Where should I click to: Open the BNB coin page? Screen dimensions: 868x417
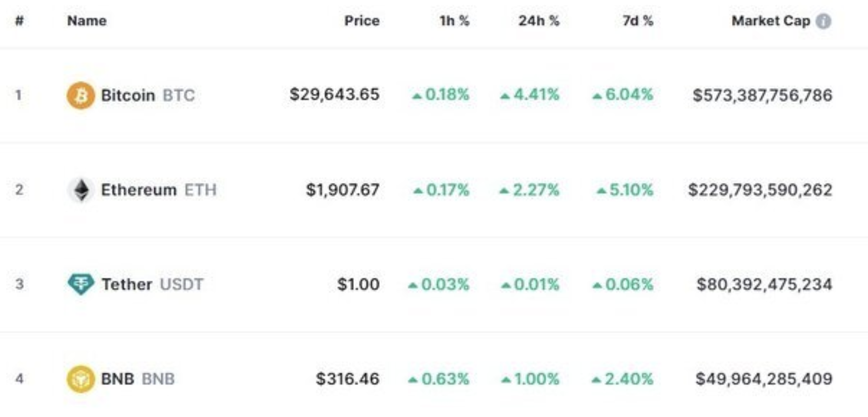138,379
